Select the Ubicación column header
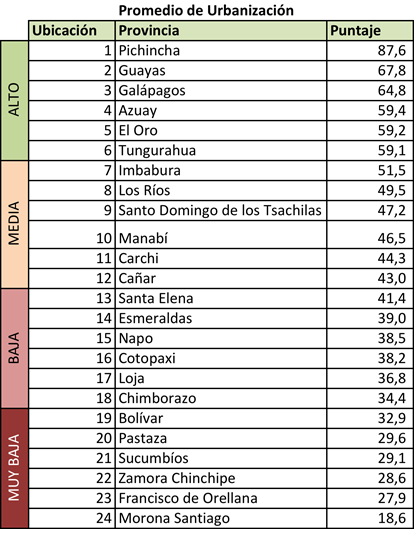Screen dimensions: 414x539 click(x=72, y=31)
